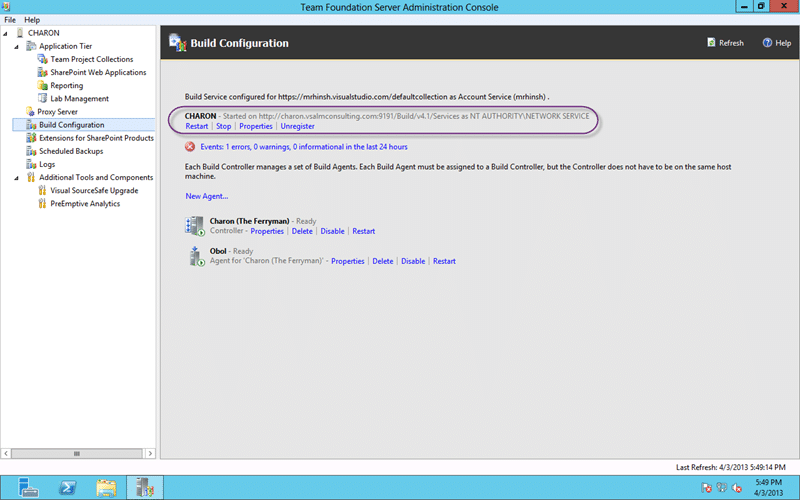Unregister the CHARON build service

click(x=297, y=127)
